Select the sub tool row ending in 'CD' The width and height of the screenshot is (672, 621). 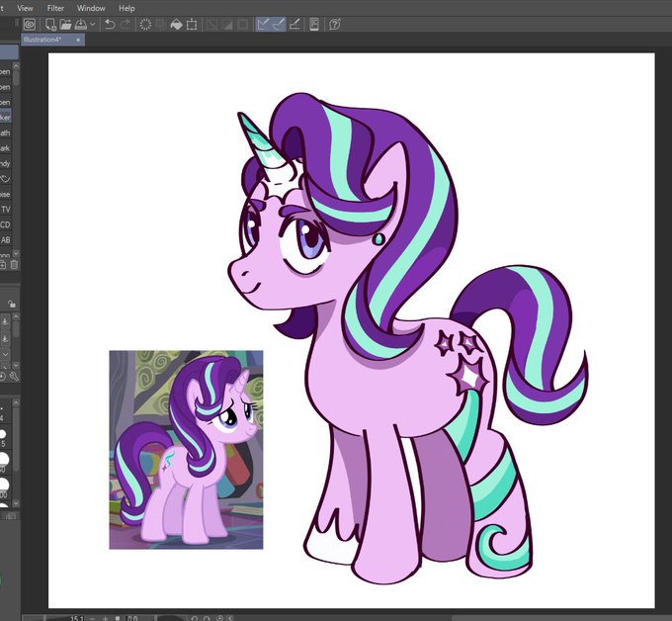coord(6,224)
